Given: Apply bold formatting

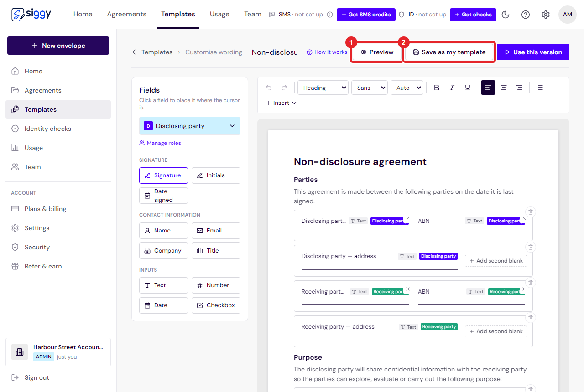Looking at the screenshot, I should (x=437, y=88).
